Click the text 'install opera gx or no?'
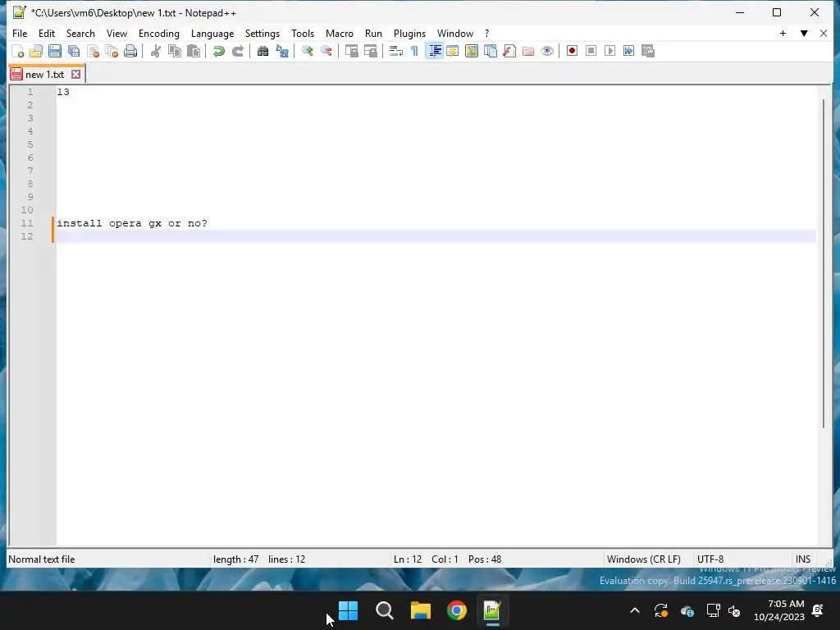Screen dimensions: 840x630 (x=132, y=223)
